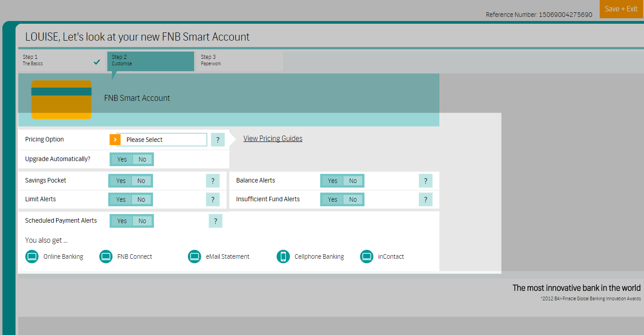Click the Reference Number 15069004275690 text
The height and width of the screenshot is (335, 644).
(x=539, y=15)
